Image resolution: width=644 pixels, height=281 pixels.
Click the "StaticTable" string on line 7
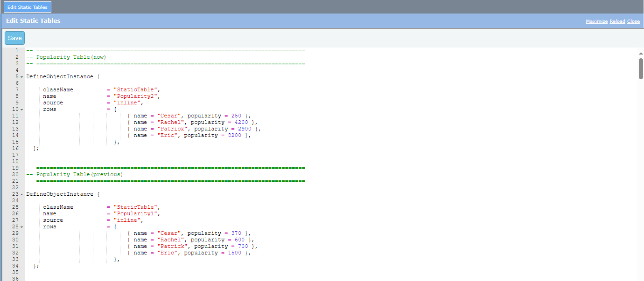click(x=139, y=89)
